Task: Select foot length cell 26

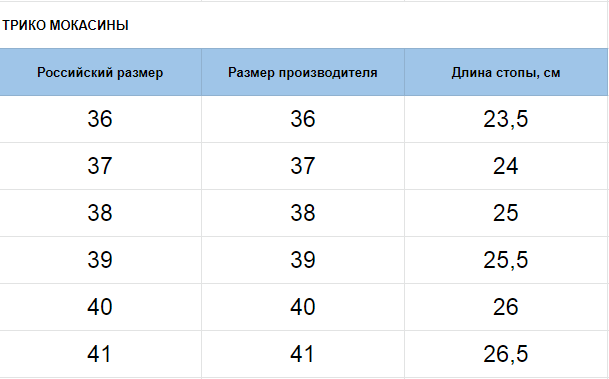Action: [506, 307]
